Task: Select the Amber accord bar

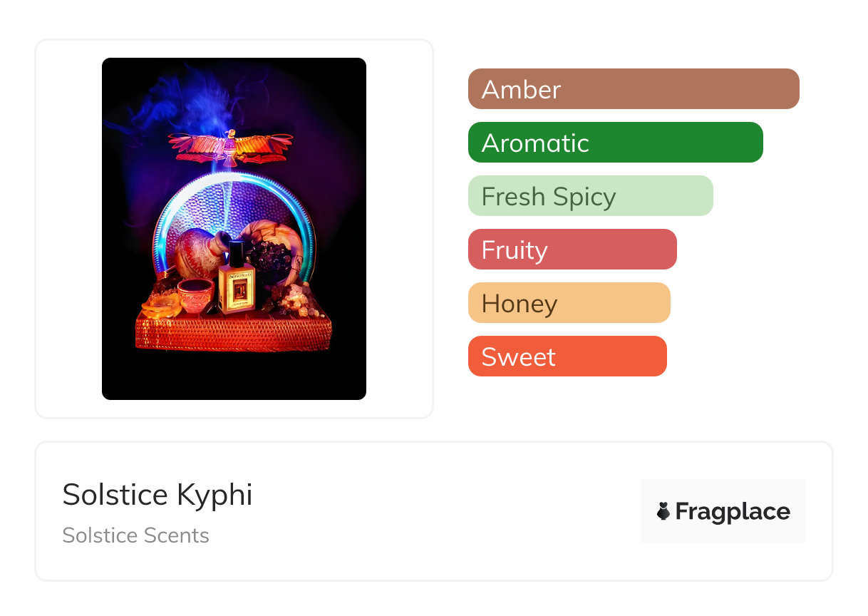Action: click(x=633, y=89)
